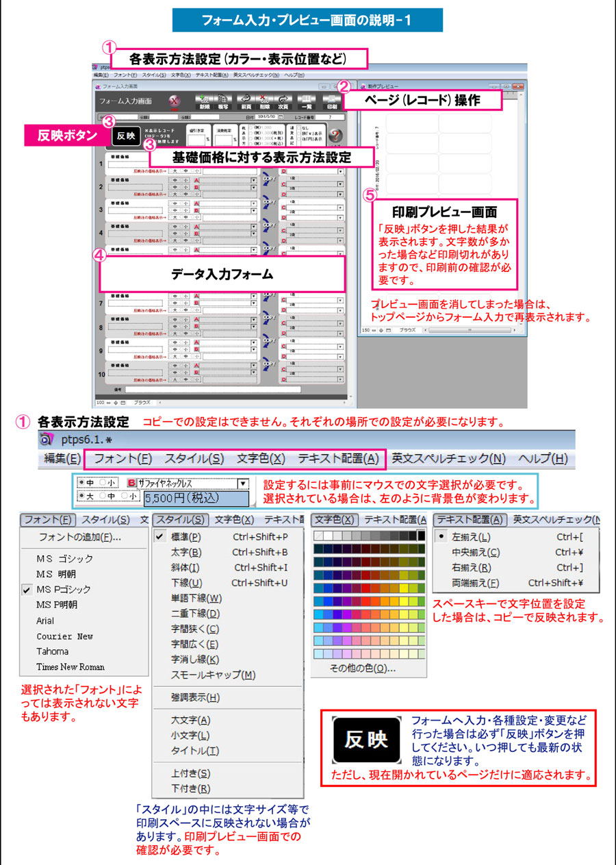Click その他の色(O)... in color palette

363,668
